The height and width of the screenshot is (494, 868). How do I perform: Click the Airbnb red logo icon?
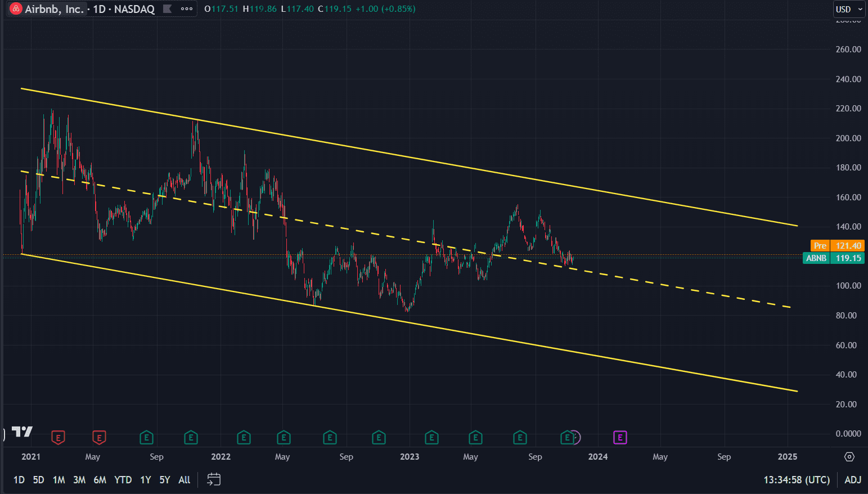coord(16,9)
